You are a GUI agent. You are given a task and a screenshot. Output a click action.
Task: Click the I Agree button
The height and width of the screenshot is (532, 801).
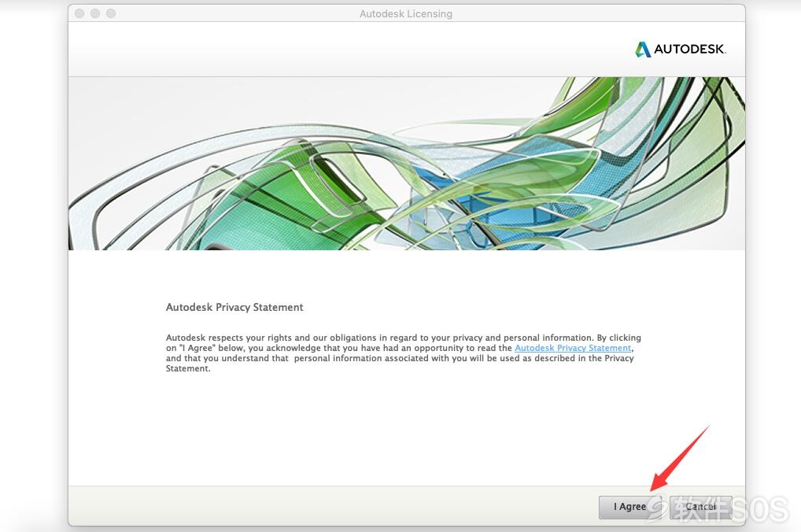[x=630, y=507]
